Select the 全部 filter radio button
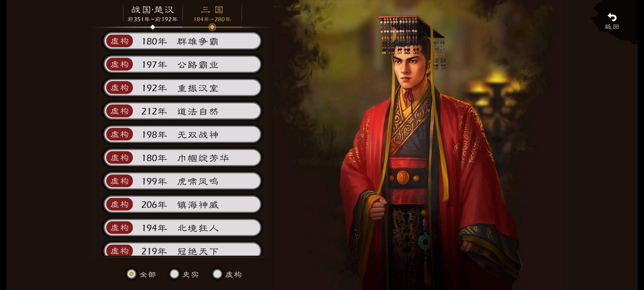644x290 pixels. [x=131, y=274]
